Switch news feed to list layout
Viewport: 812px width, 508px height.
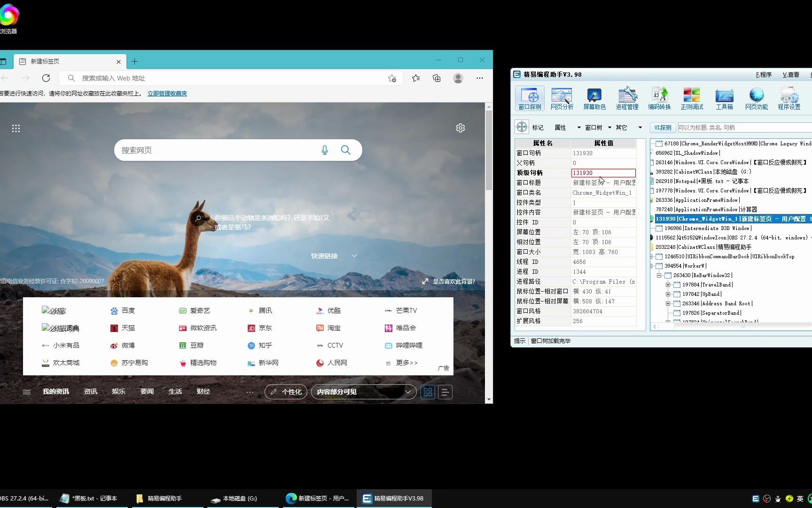(x=445, y=392)
